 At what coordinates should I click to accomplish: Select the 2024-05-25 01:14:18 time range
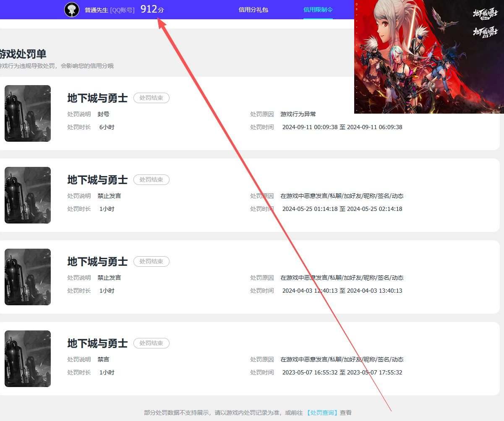click(x=342, y=209)
